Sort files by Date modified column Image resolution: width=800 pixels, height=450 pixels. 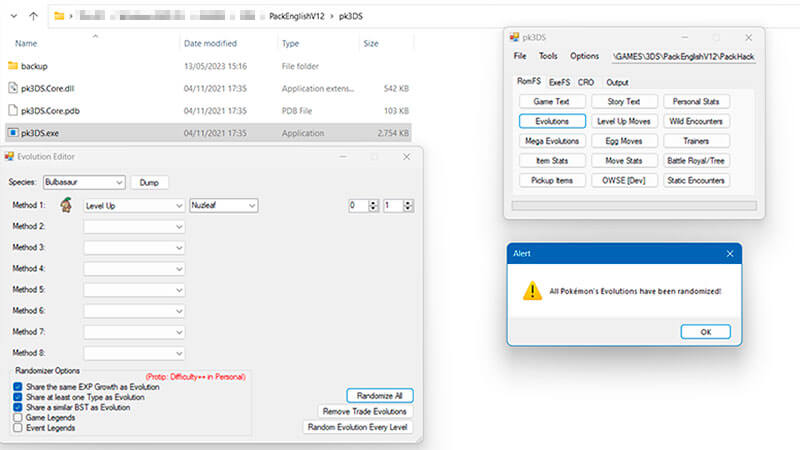210,44
